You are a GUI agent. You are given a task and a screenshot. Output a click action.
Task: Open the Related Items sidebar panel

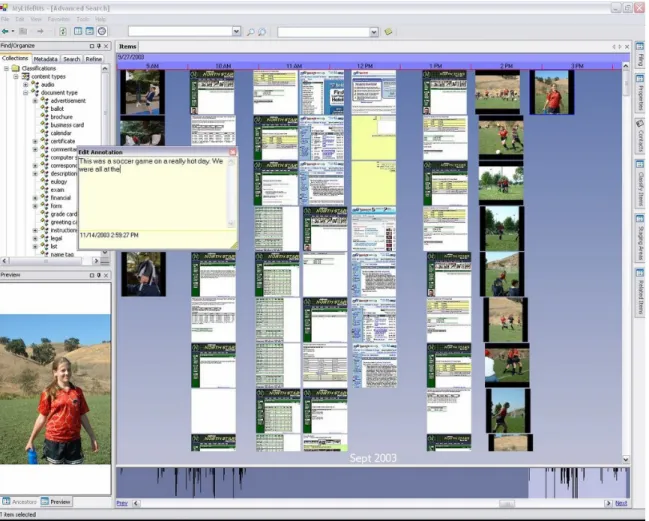(x=640, y=292)
